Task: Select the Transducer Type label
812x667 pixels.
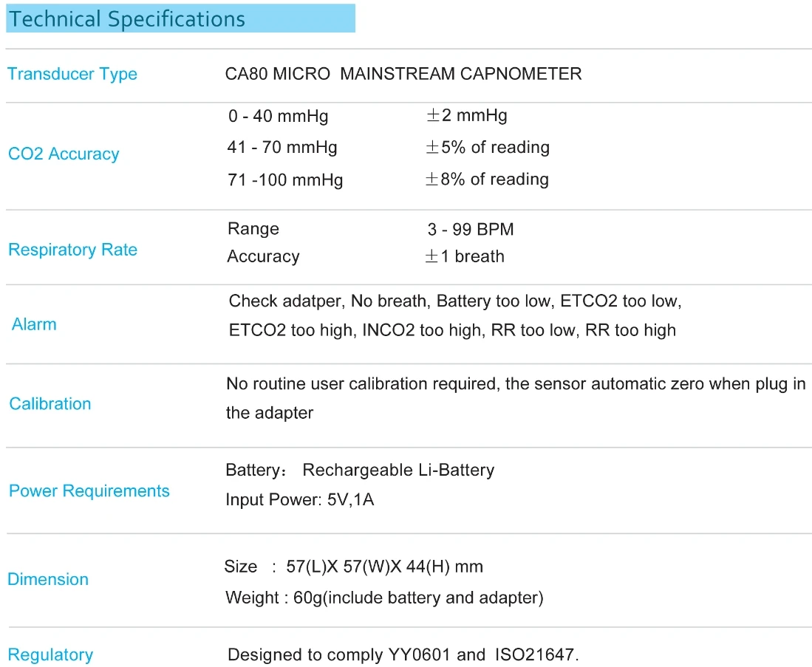Action: 72,74
